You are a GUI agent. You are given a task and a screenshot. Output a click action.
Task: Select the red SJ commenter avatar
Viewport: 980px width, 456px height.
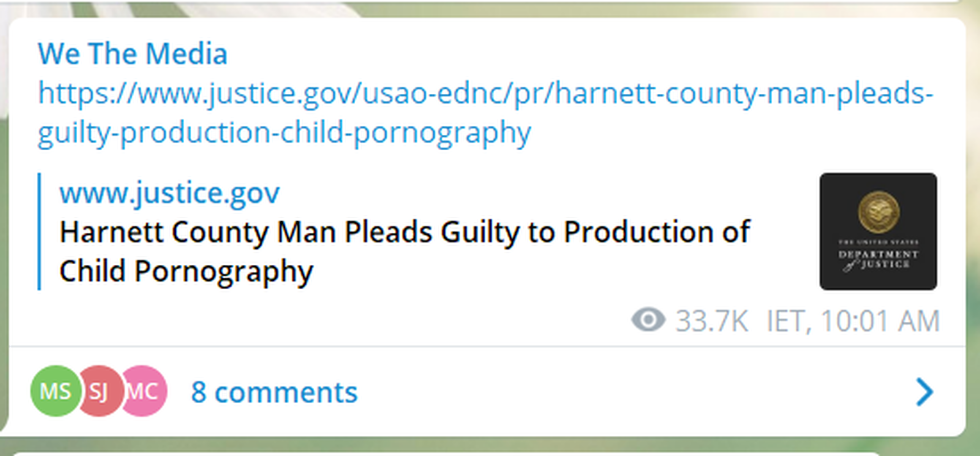click(100, 392)
